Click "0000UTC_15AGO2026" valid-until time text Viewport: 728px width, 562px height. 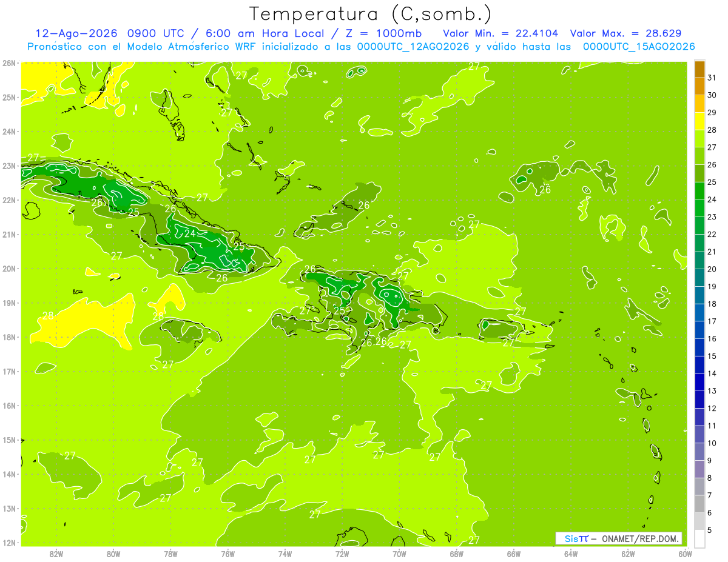tap(639, 47)
